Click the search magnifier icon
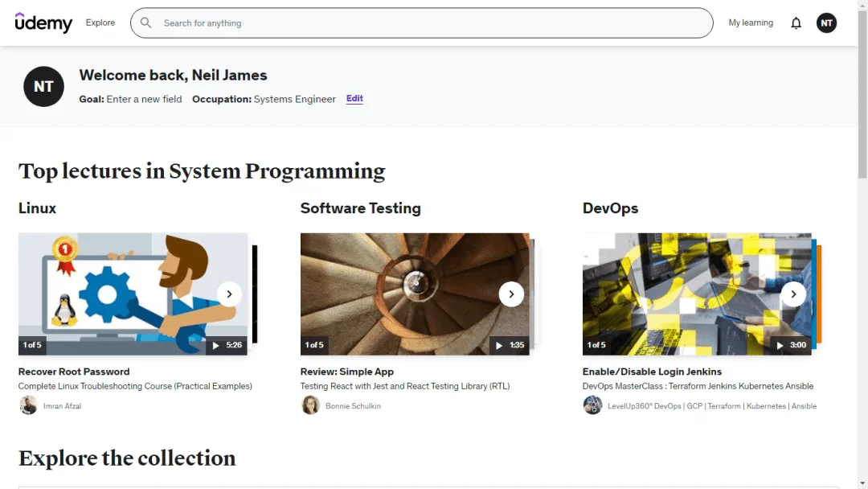 [145, 23]
